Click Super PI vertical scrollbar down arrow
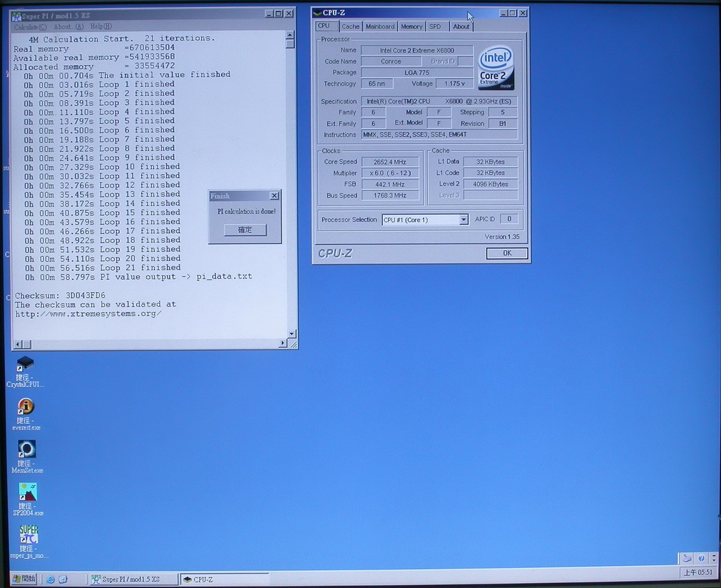 click(292, 334)
